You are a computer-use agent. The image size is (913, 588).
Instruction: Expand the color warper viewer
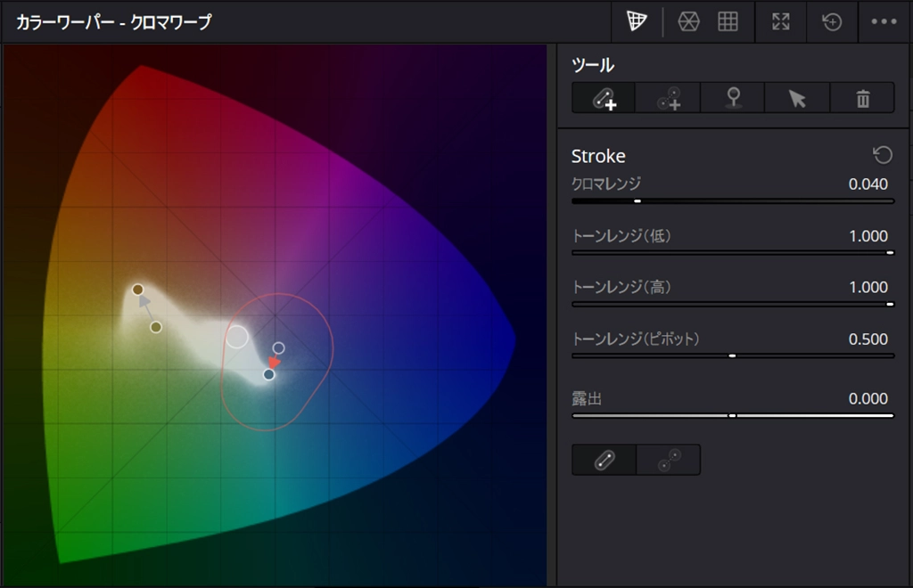[781, 22]
